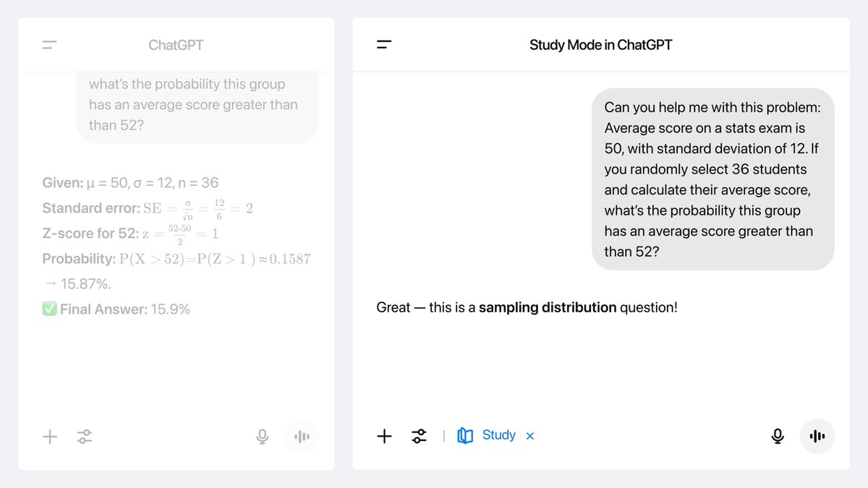The width and height of the screenshot is (868, 488).
Task: Click the blue Study mode chip
Action: (x=488, y=435)
